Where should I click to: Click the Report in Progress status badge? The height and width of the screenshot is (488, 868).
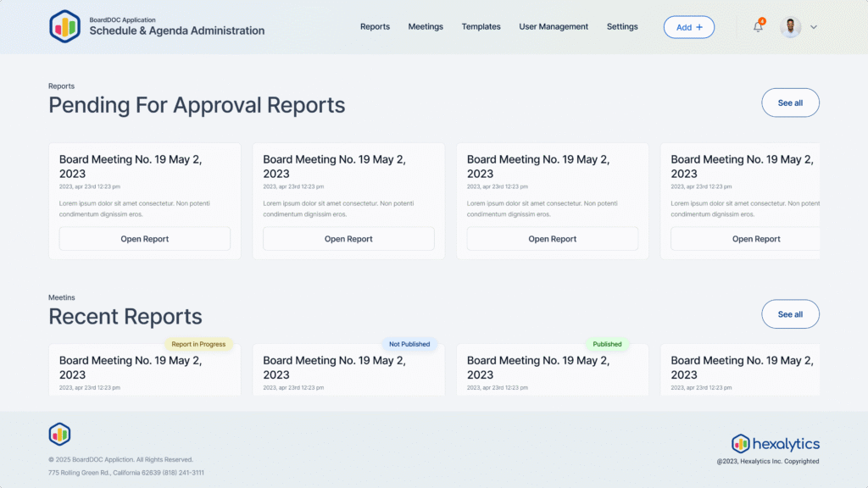198,344
